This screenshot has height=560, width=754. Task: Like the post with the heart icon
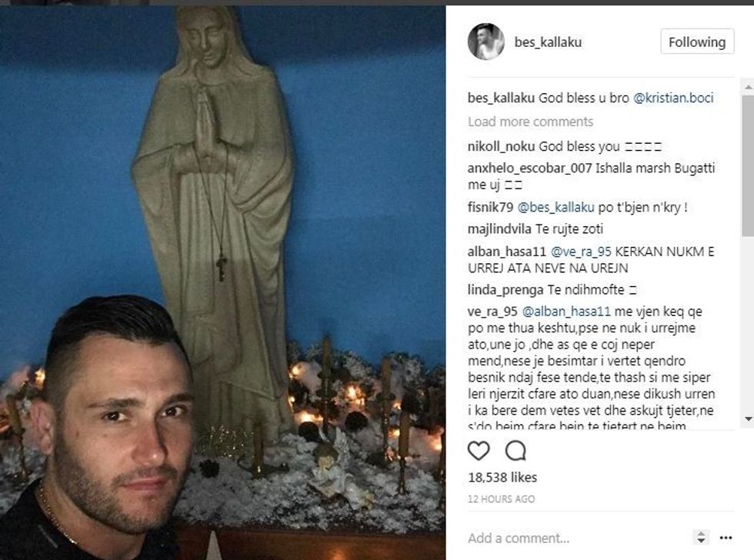pos(479,451)
